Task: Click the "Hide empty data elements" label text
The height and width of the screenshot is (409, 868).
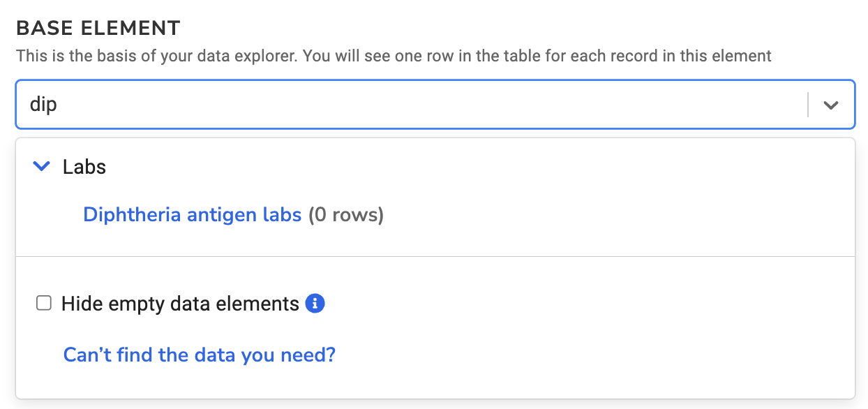Action: coord(180,304)
